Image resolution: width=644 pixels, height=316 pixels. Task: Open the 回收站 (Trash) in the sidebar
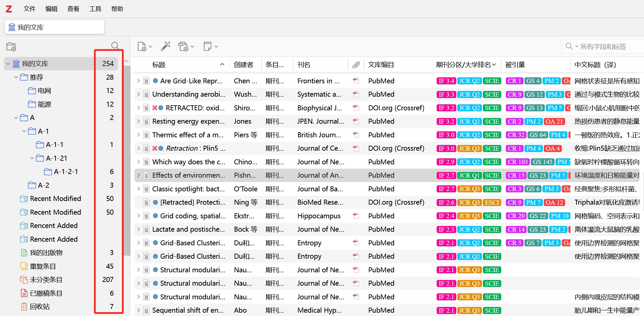pos(39,306)
